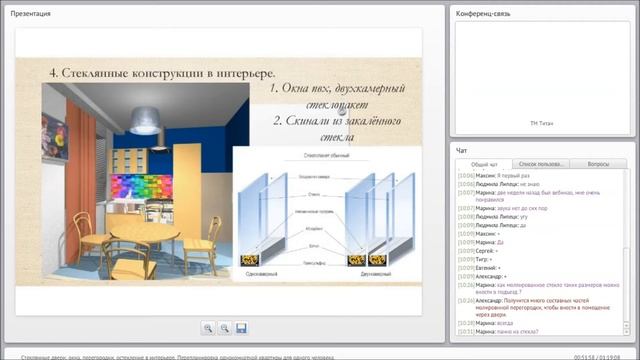Screen dimensions: 640x360
Task: Click the message 'Марина: звука нет до сих пор'
Action: click(x=502, y=208)
